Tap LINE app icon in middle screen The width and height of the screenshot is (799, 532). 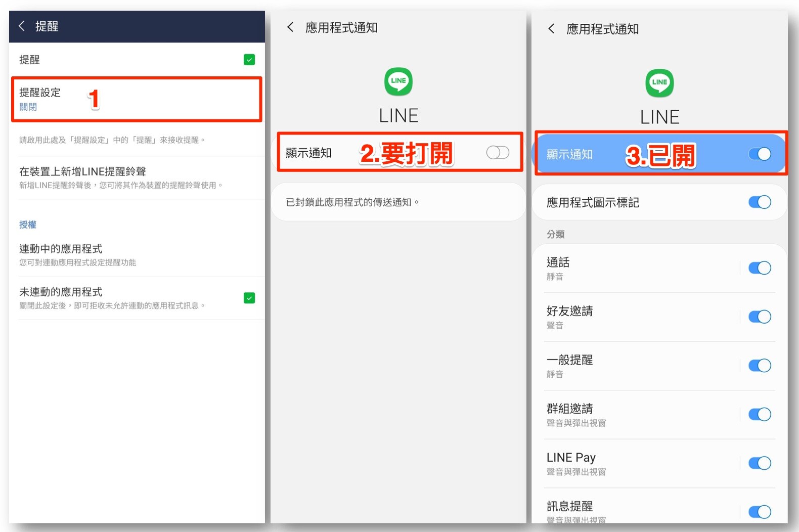[x=398, y=81]
